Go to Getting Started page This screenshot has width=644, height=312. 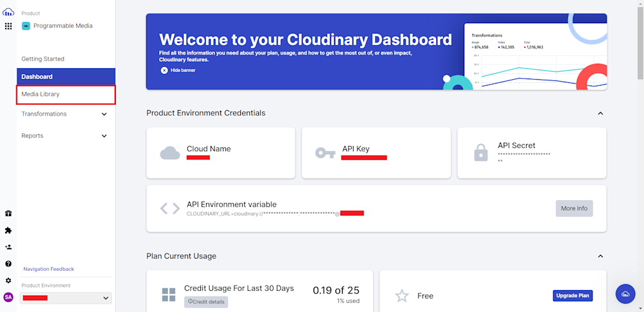click(x=43, y=59)
